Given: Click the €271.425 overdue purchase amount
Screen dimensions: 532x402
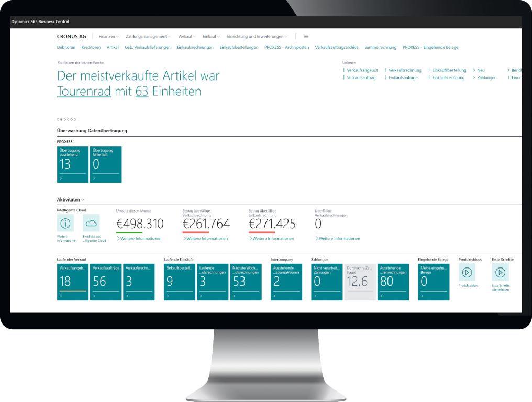Looking at the screenshot, I should [x=272, y=224].
